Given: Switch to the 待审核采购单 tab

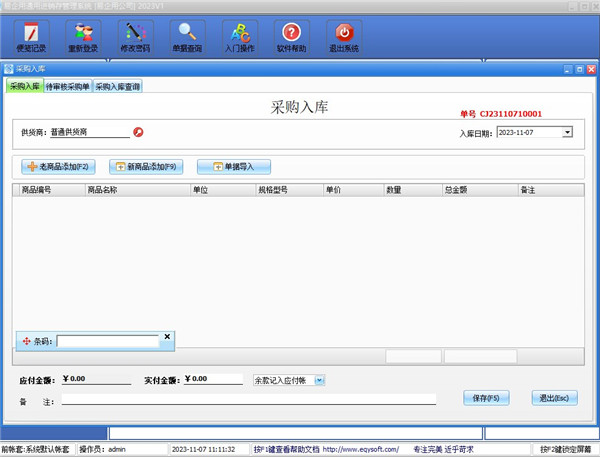Looking at the screenshot, I should tap(68, 87).
